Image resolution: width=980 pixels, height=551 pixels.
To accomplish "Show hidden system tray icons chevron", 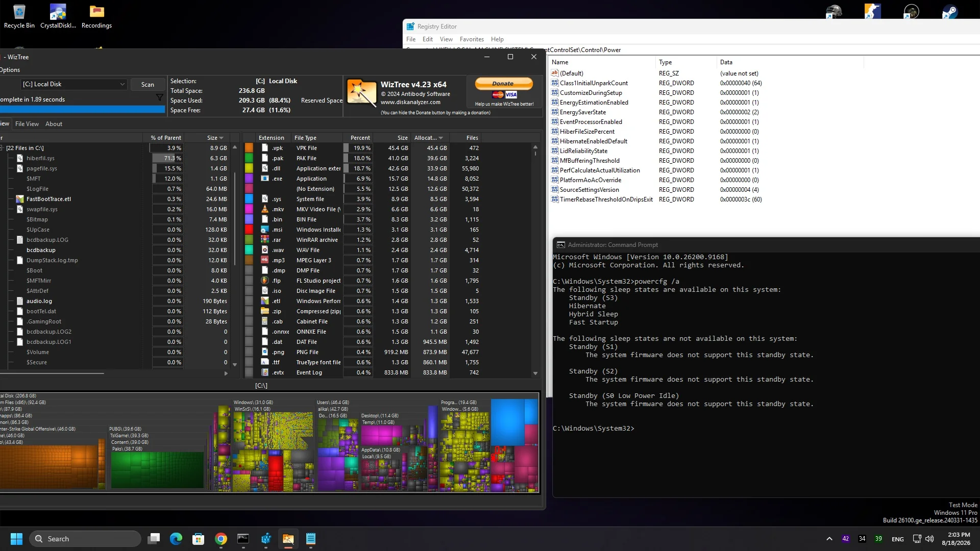I will (829, 539).
